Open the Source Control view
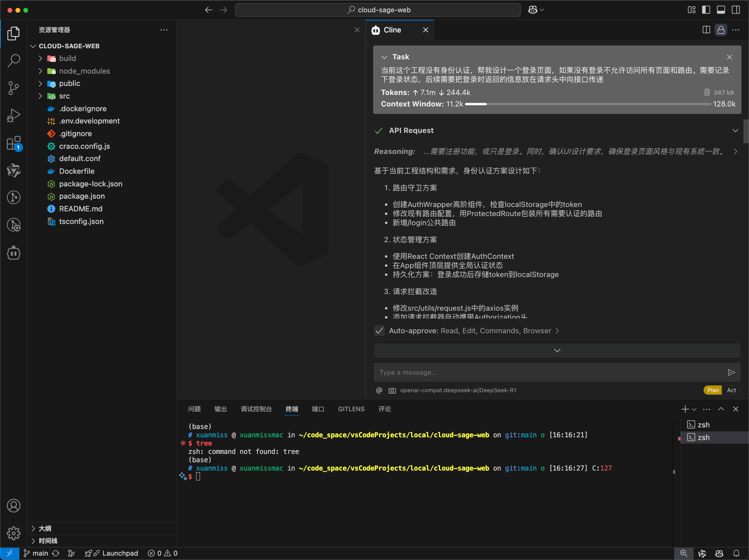This screenshot has width=749, height=560. tap(13, 88)
